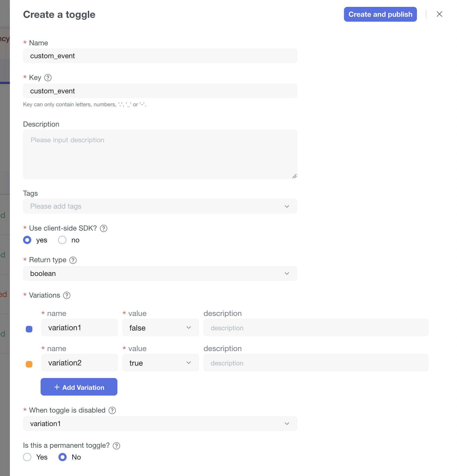Open the variation2 value dropdown showing true
The width and height of the screenshot is (457, 476).
pos(160,363)
